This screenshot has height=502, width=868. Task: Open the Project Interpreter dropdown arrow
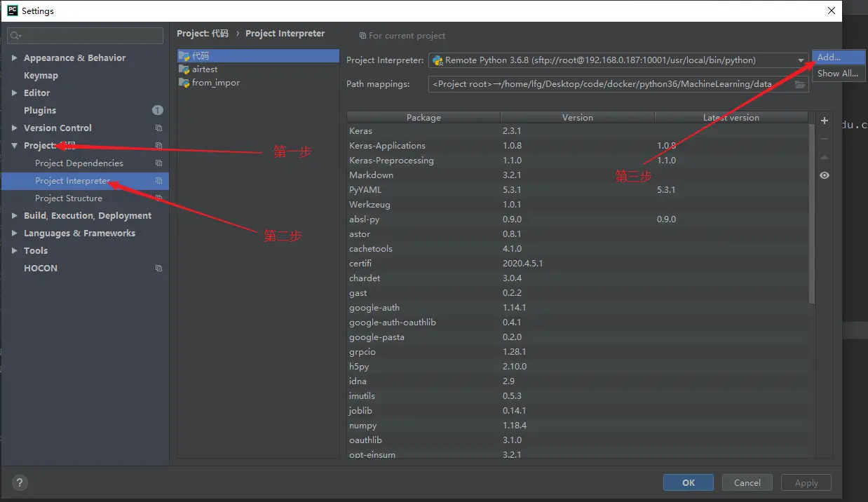click(x=801, y=60)
